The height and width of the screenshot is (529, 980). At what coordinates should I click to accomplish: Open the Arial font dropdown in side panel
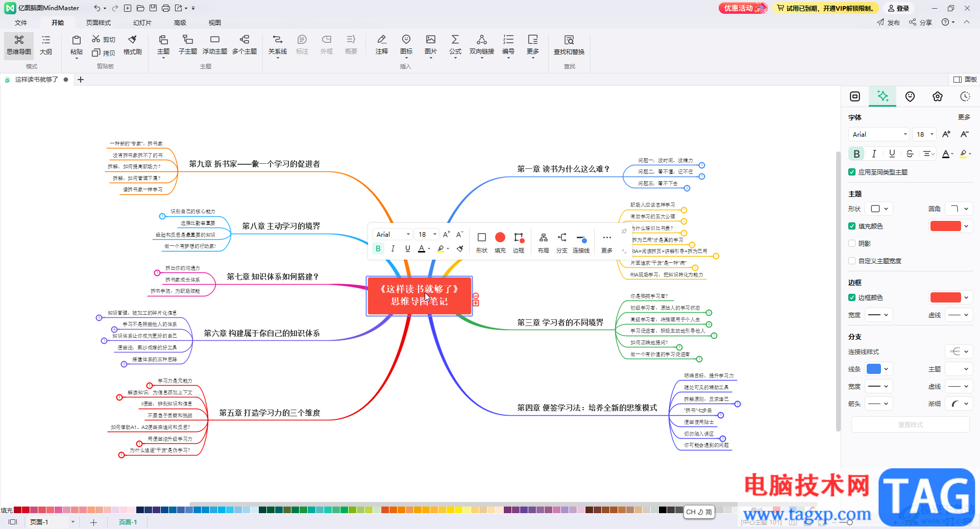click(x=879, y=134)
